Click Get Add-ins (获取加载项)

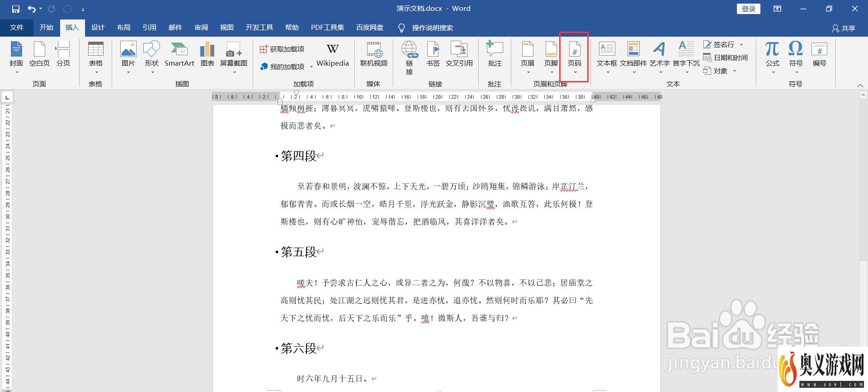[282, 49]
